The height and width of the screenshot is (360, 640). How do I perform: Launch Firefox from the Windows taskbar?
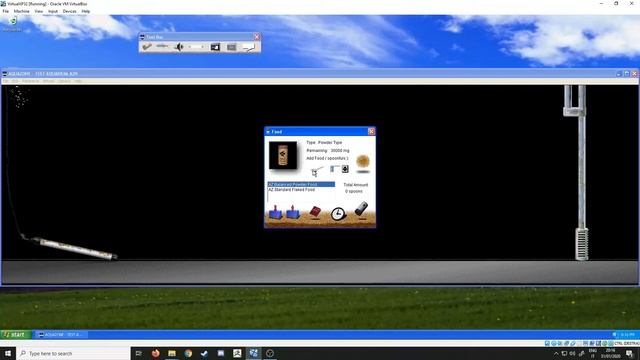click(156, 353)
